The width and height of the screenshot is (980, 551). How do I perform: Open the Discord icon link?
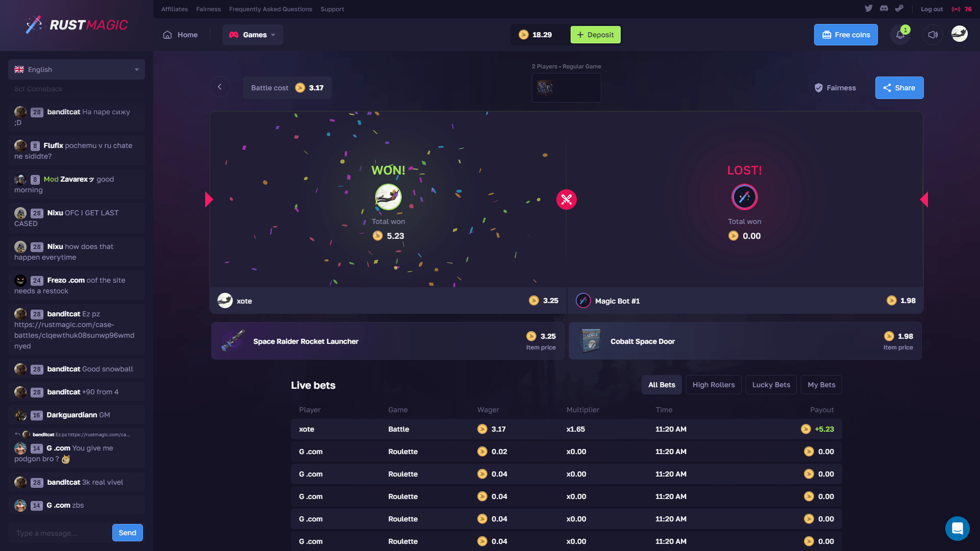pyautogui.click(x=884, y=8)
